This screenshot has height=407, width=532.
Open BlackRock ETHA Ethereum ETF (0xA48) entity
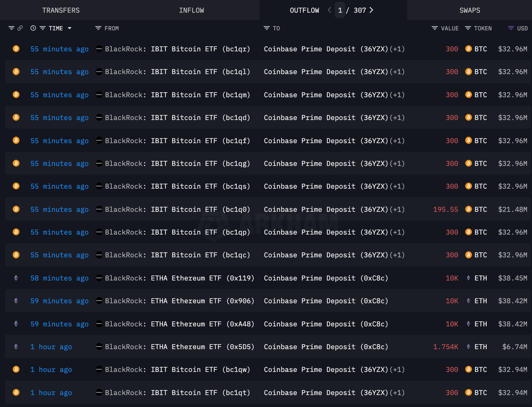tap(180, 324)
